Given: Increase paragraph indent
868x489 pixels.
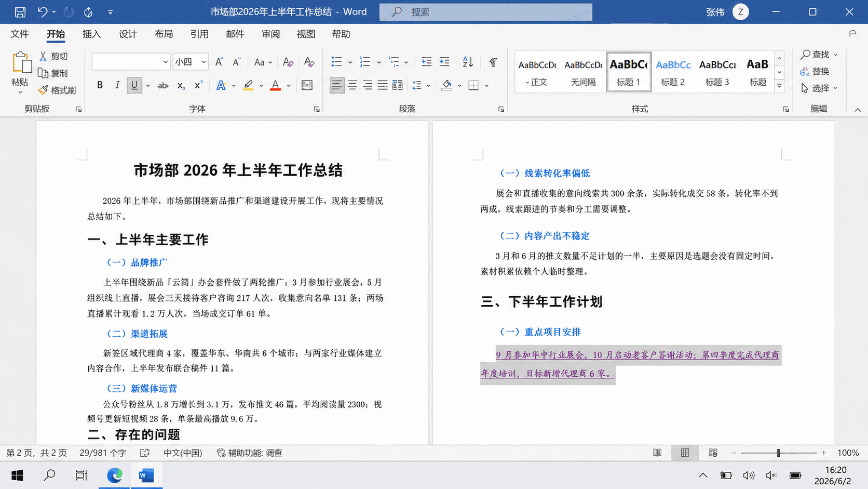Looking at the screenshot, I should click(x=444, y=62).
